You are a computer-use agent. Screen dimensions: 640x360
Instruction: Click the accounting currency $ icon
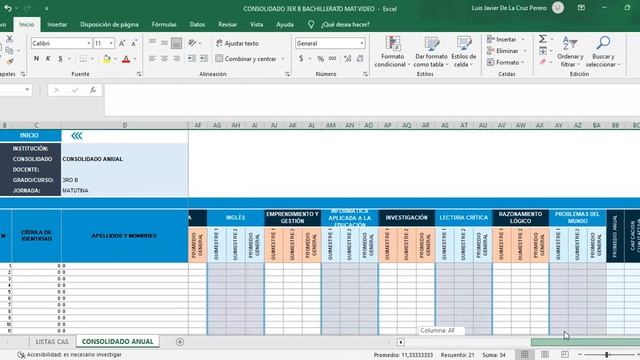[x=301, y=59]
